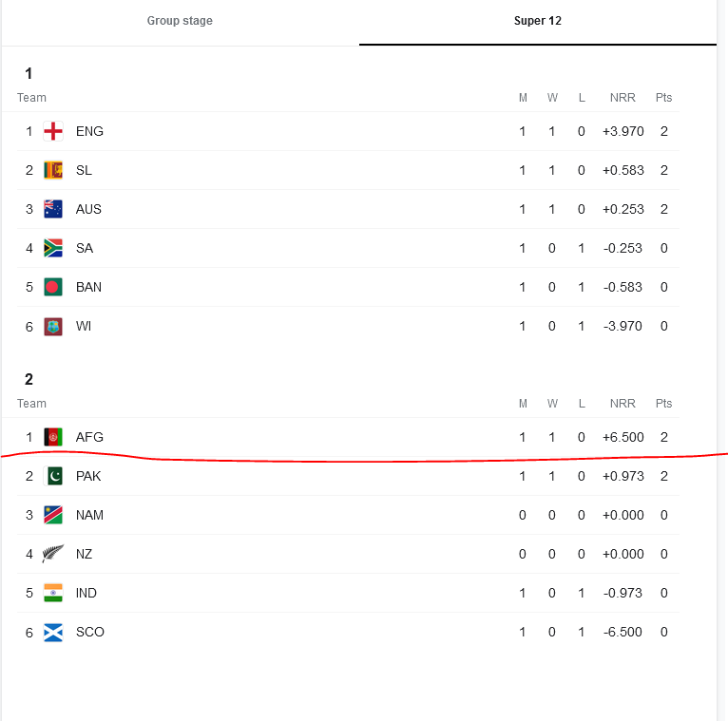
Task: Click the Bangladesh flag icon
Action: 53,287
